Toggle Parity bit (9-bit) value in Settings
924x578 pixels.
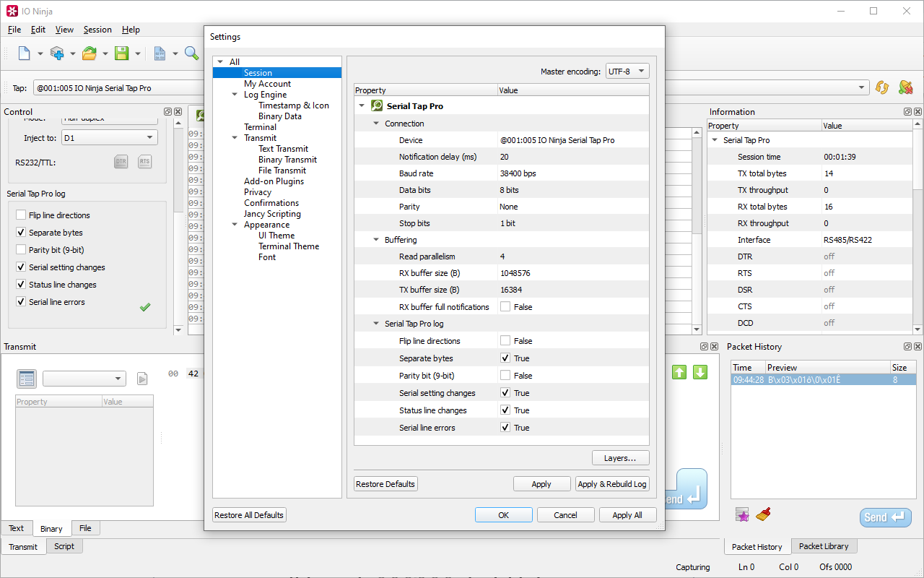[x=505, y=376]
